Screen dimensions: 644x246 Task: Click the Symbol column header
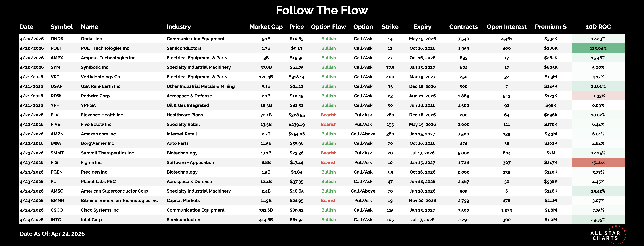pyautogui.click(x=62, y=27)
